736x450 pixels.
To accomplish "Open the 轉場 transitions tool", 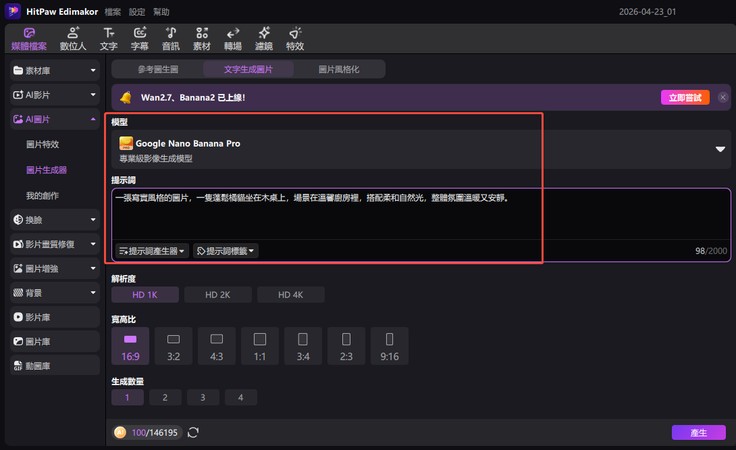I will 233,39.
